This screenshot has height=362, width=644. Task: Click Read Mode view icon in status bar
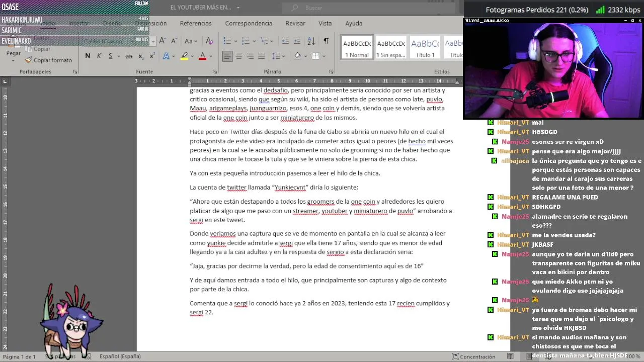[x=510, y=356]
